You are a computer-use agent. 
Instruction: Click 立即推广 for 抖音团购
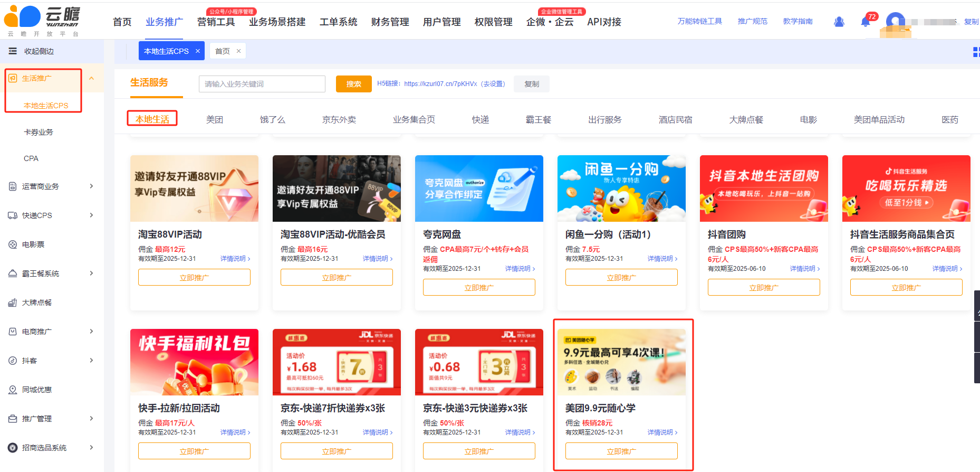click(x=764, y=287)
